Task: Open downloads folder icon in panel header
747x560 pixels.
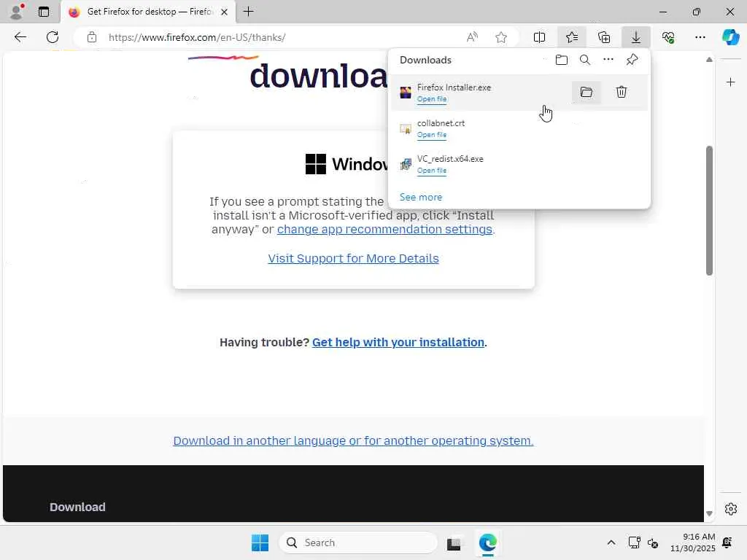Action: 562,60
